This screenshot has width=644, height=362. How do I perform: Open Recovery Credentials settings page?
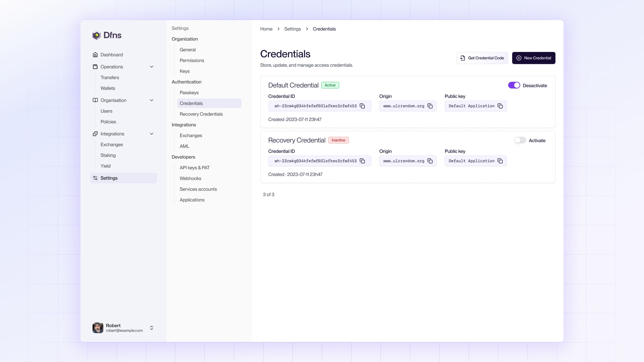(201, 114)
